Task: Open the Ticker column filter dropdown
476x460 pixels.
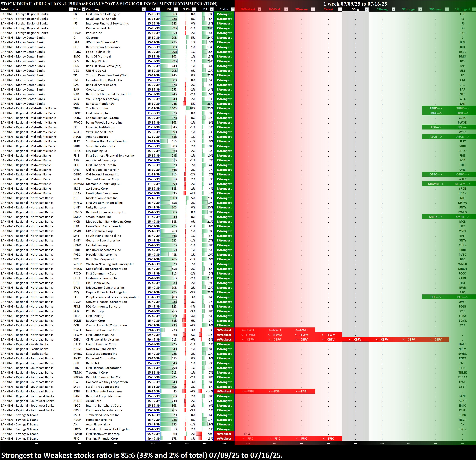Action: (83, 9)
